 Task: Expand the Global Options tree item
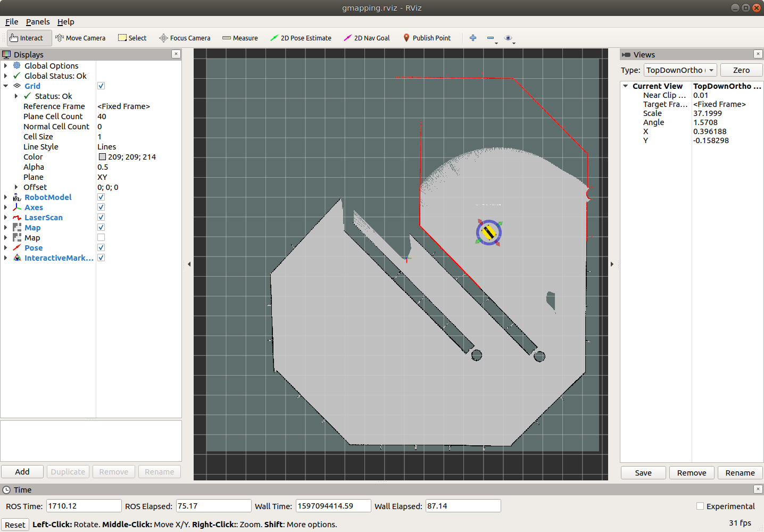pos(6,66)
